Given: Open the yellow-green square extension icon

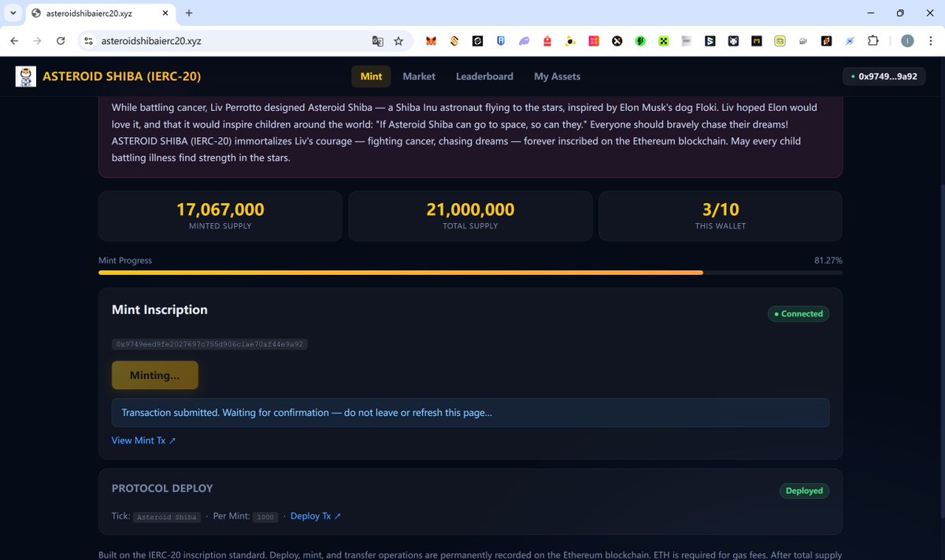Looking at the screenshot, I should tap(780, 41).
